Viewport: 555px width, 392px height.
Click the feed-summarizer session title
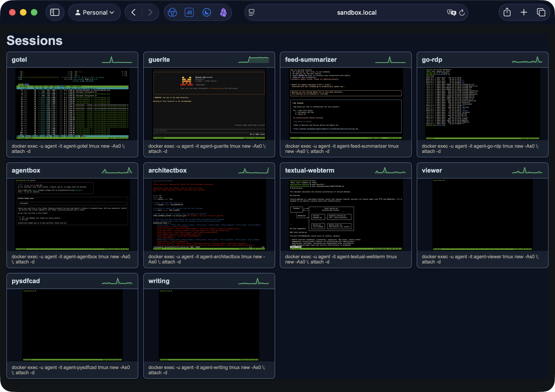point(311,60)
